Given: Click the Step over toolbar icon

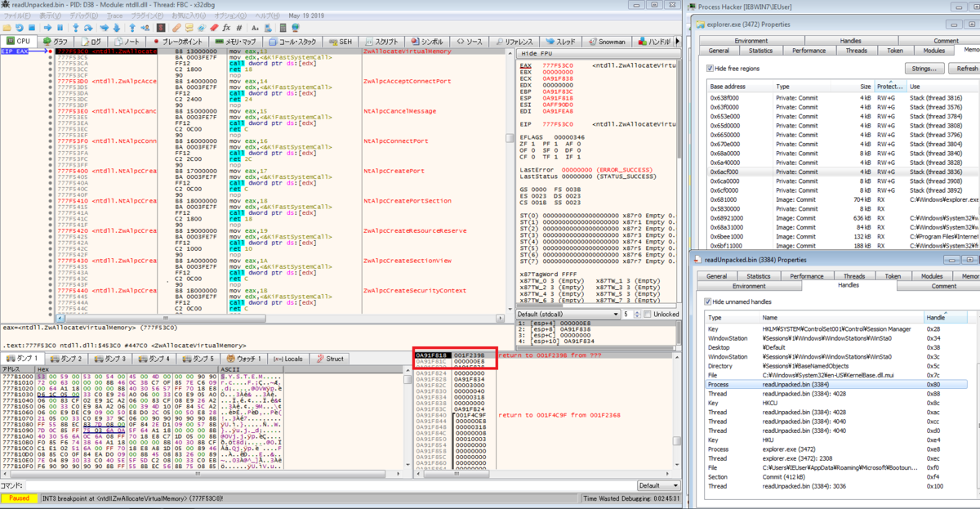Looking at the screenshot, I should coord(88,28).
